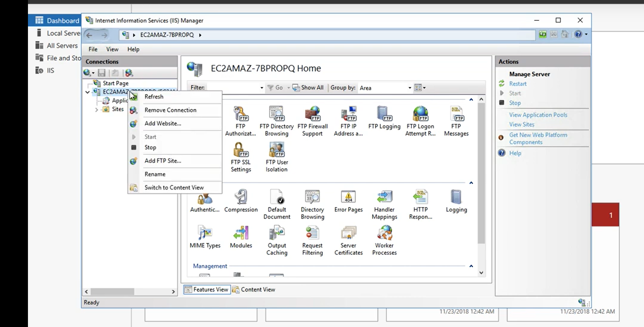Select Start Page tree item

pyautogui.click(x=115, y=83)
